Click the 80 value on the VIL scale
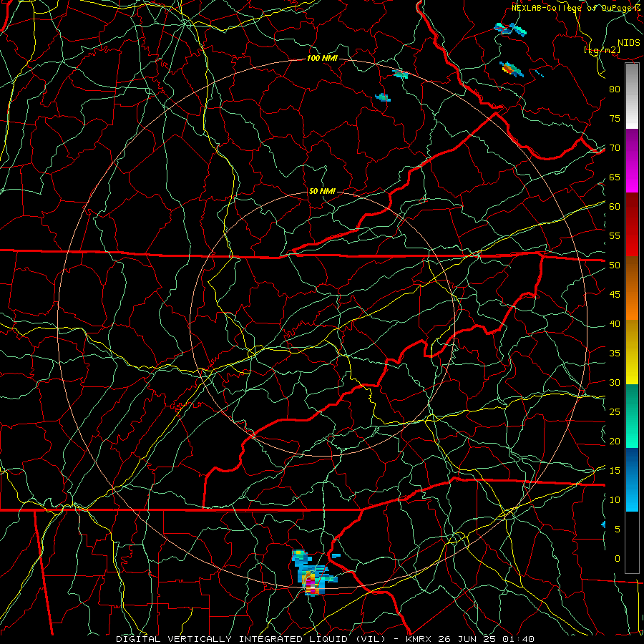The width and height of the screenshot is (644, 644). pos(615,89)
